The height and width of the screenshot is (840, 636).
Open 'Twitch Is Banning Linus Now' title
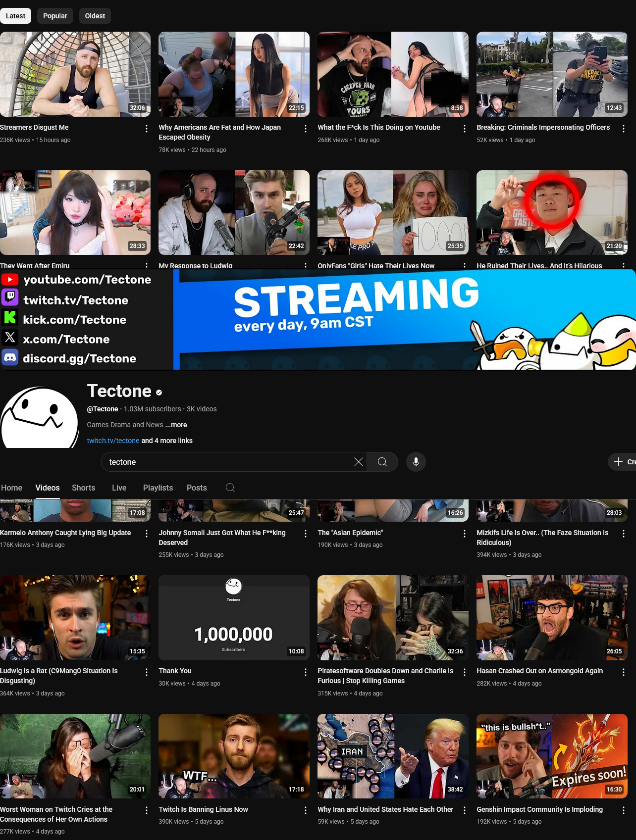coord(203,809)
